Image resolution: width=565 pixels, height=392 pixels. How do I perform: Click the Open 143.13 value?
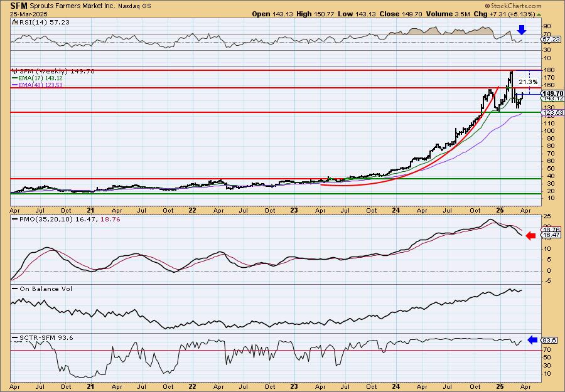[272, 14]
